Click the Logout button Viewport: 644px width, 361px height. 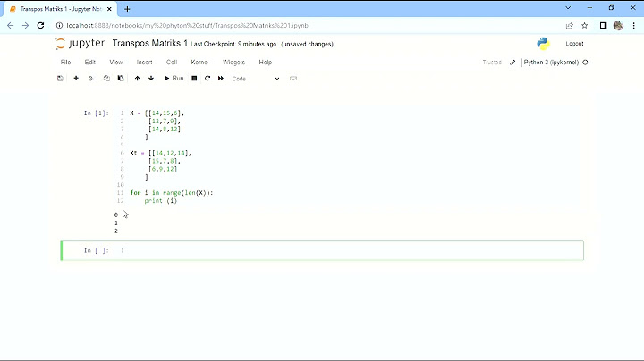coord(574,44)
